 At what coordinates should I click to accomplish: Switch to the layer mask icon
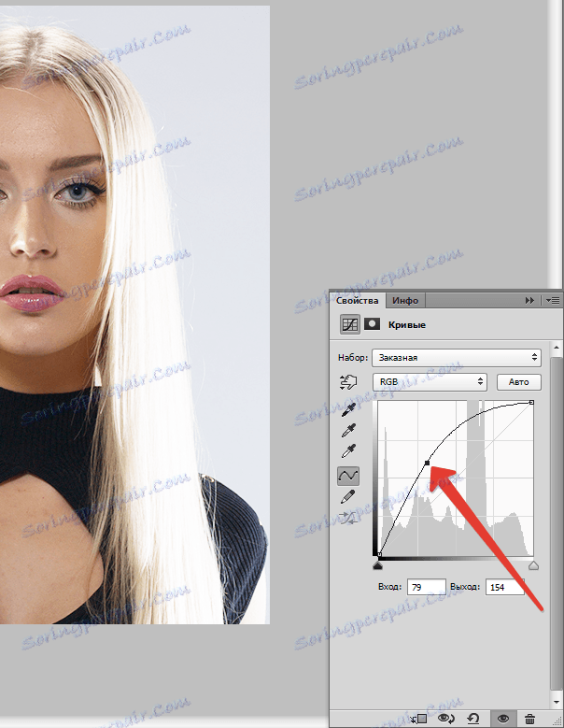372,323
